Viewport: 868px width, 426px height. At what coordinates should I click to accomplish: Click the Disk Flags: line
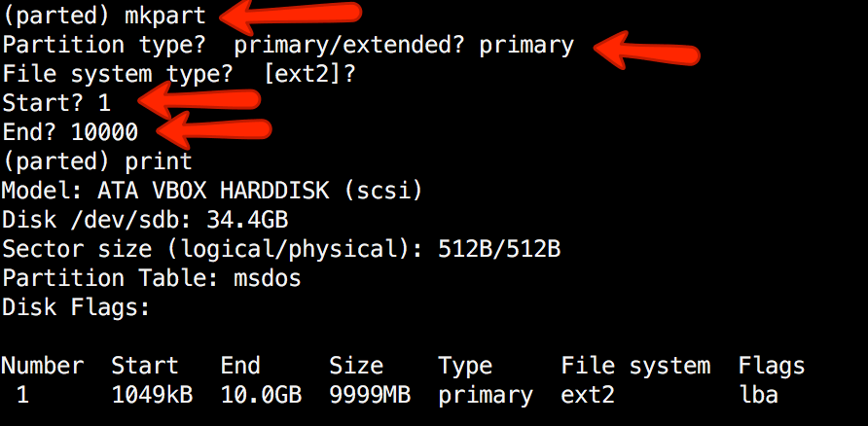[x=76, y=307]
